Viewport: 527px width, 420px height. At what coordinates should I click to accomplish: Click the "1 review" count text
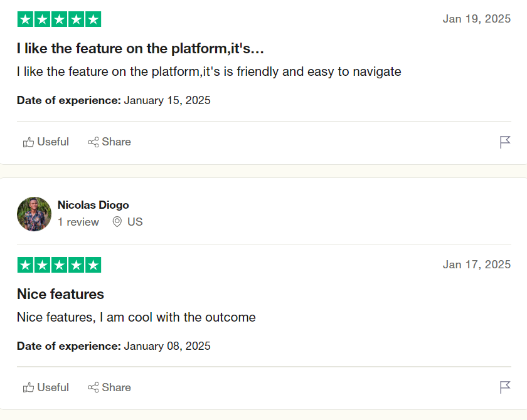78,222
